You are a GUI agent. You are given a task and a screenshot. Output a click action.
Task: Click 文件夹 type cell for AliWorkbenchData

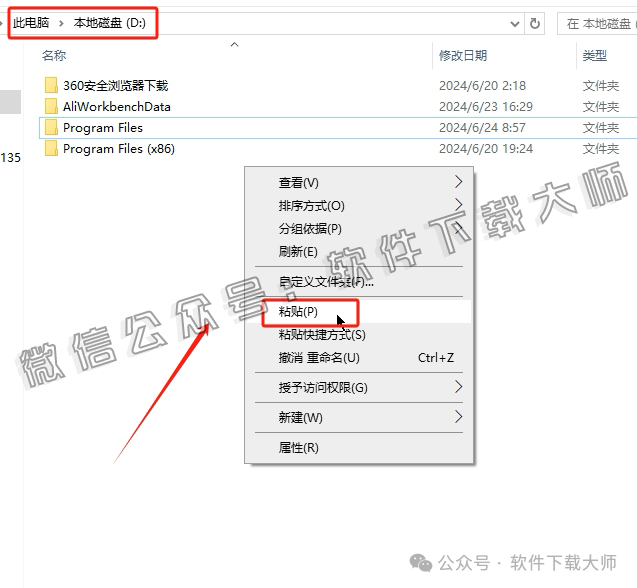coord(601,106)
